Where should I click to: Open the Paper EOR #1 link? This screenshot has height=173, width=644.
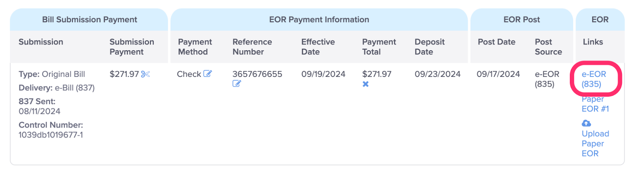[595, 104]
